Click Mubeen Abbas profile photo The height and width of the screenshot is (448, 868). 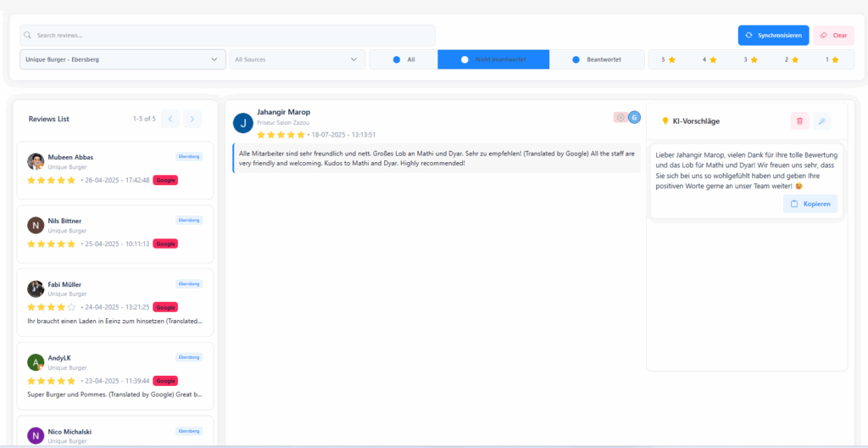click(36, 161)
